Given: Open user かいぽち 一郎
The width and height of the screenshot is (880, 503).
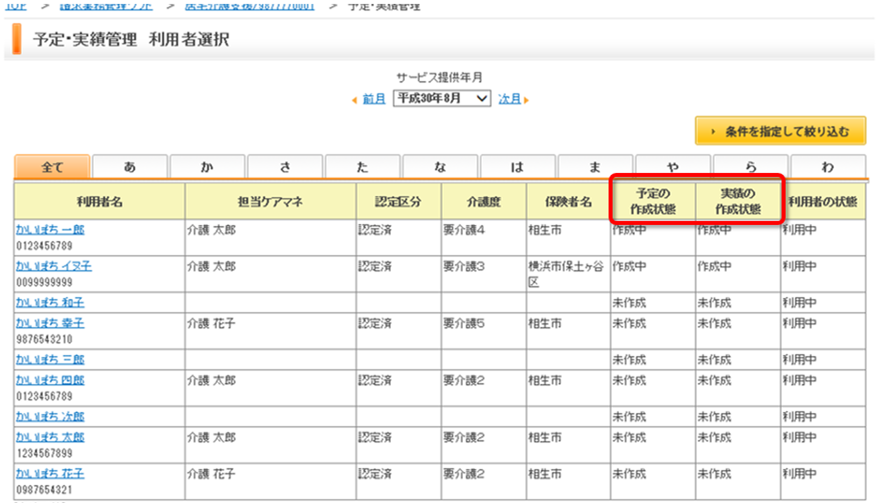Looking at the screenshot, I should click(50, 230).
